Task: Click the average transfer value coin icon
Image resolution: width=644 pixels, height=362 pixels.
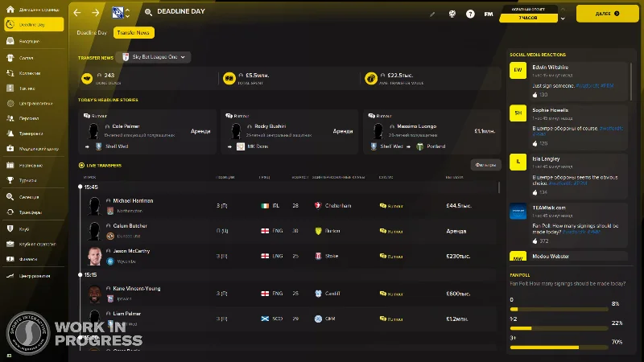Action: tap(371, 78)
